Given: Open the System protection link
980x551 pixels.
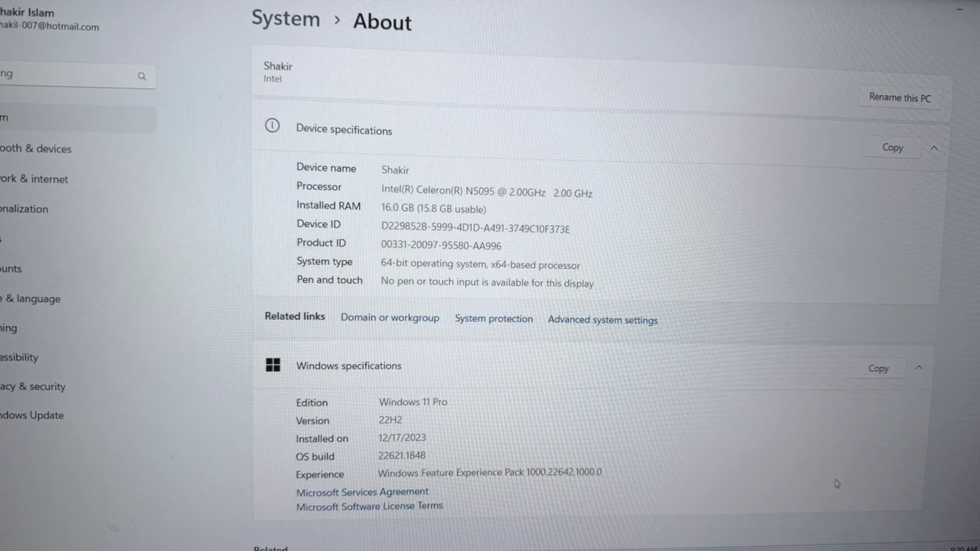Looking at the screenshot, I should [x=494, y=319].
